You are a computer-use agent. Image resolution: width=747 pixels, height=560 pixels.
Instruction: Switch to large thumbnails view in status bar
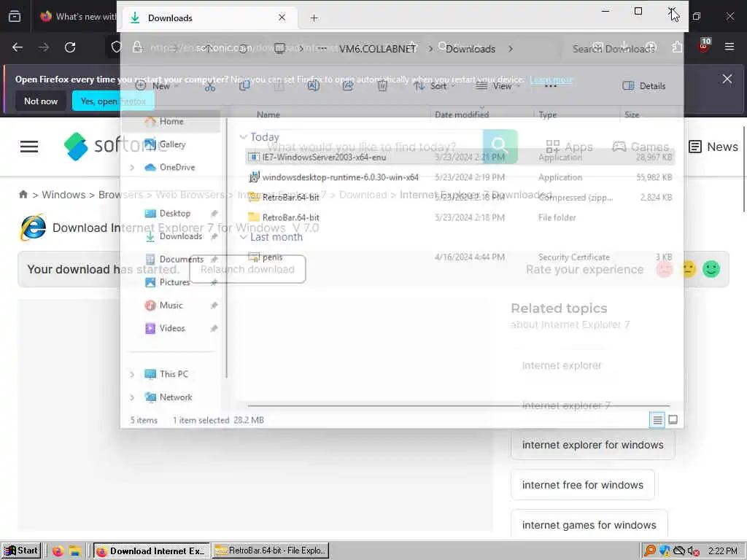pos(673,419)
